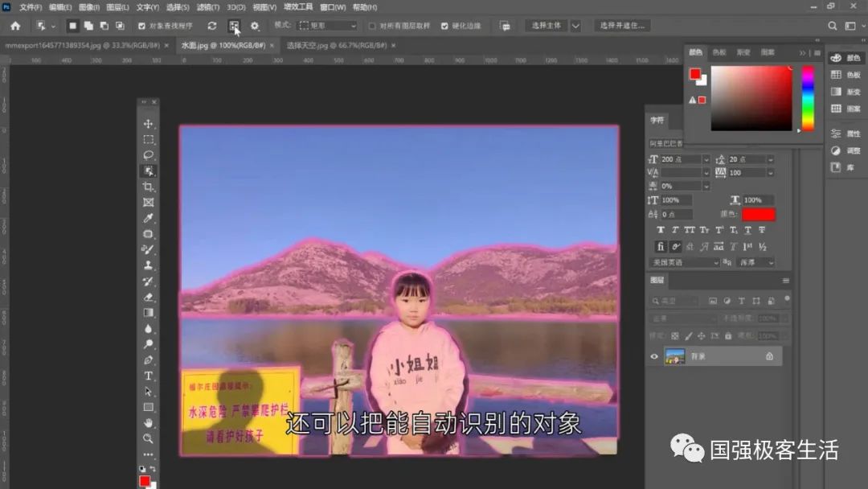Select the Hand tool
The width and height of the screenshot is (868, 489).
click(x=148, y=423)
